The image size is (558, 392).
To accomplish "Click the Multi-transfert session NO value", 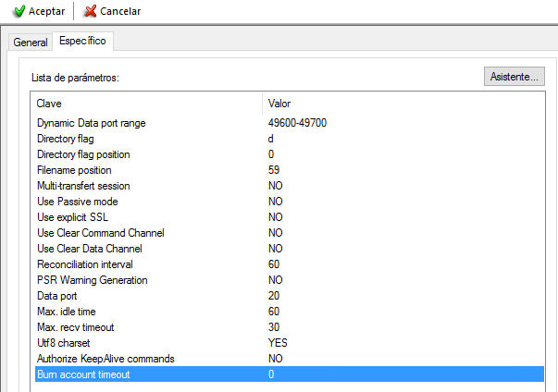I will [275, 186].
